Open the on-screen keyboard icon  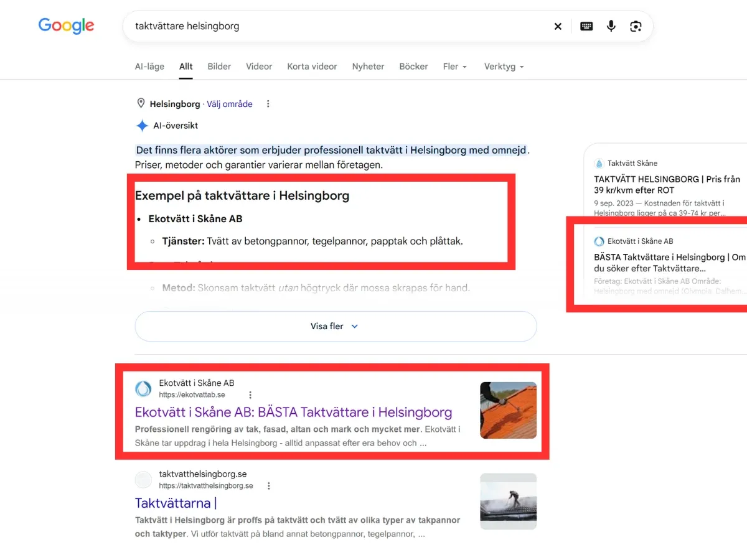tap(586, 26)
